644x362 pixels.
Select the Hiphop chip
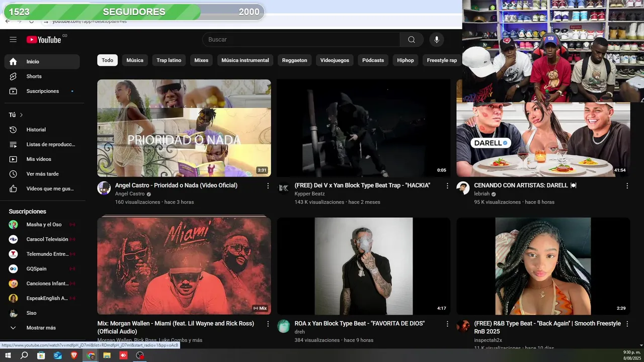point(406,60)
